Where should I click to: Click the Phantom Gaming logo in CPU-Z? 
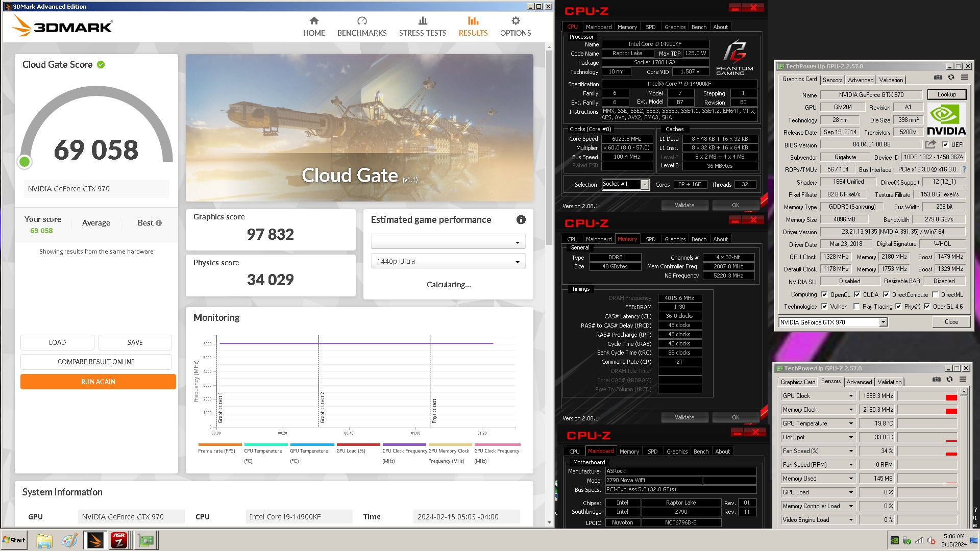(x=734, y=58)
